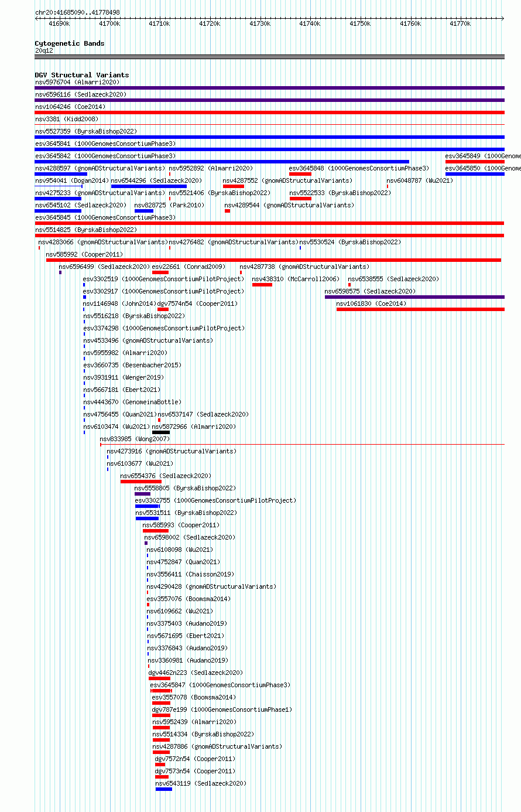Click red bar under nsv4287886
521x812 pixels.
(161, 752)
